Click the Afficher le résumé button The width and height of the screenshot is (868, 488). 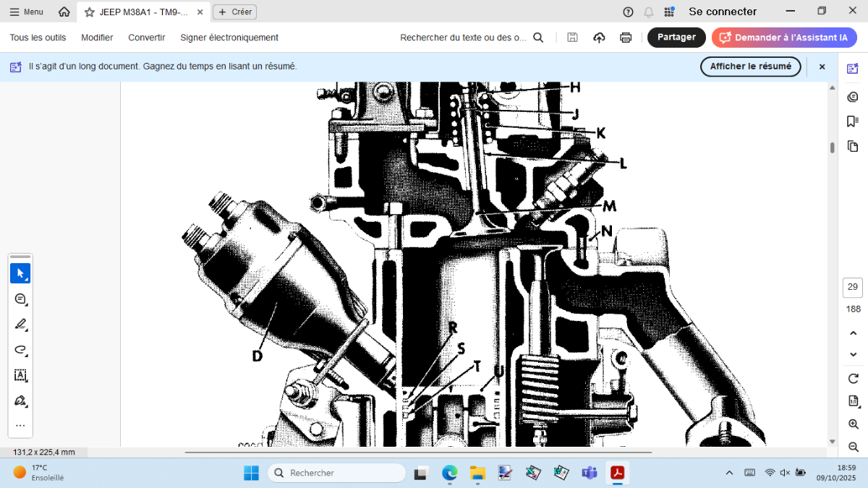[x=750, y=67]
